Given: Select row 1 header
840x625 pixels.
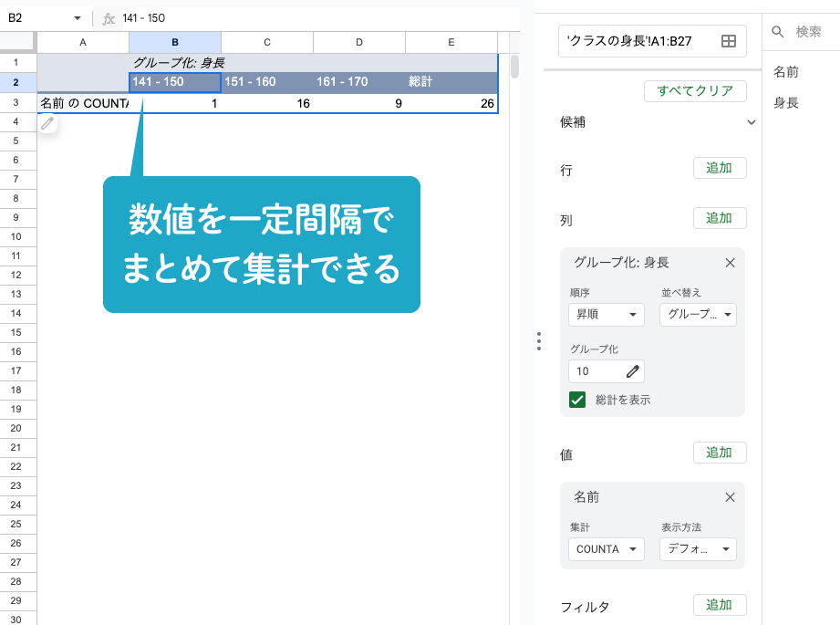Looking at the screenshot, I should pos(16,63).
